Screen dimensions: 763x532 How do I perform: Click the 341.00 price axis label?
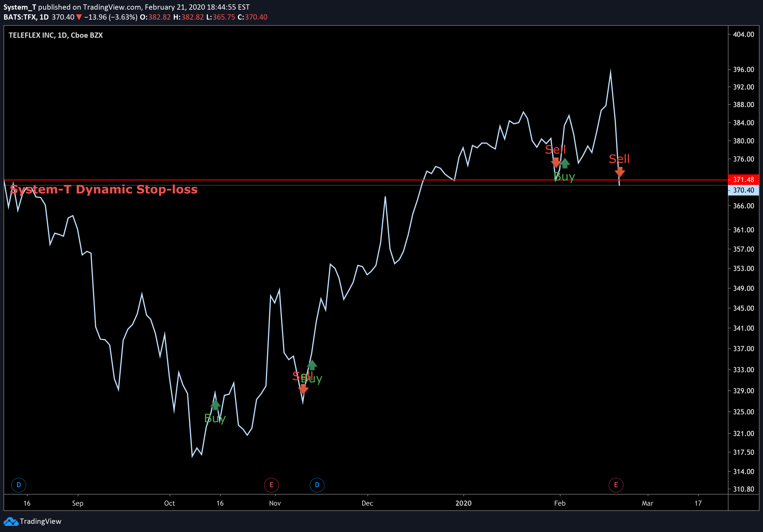tap(744, 328)
